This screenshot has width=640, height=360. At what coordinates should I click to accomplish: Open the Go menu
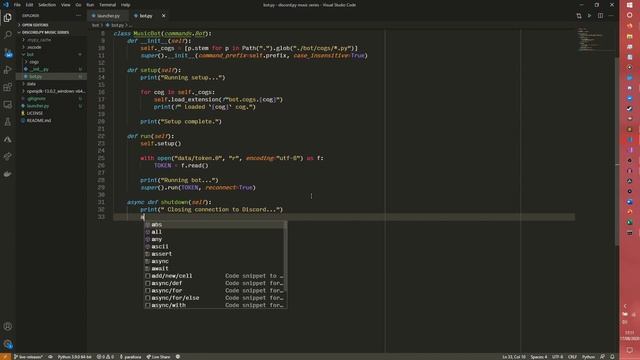(x=78, y=5)
